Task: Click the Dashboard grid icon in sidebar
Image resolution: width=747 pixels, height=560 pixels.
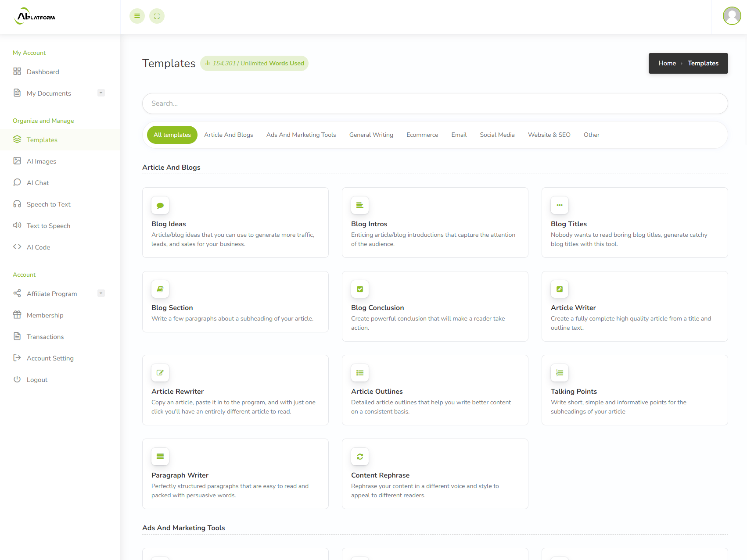Action: click(17, 71)
